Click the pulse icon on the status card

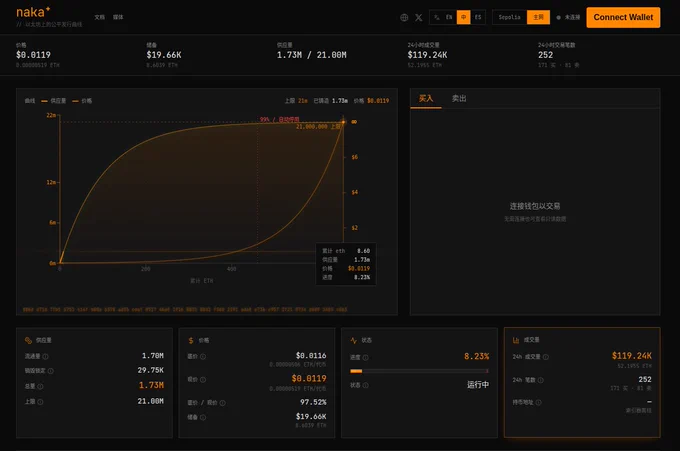click(353, 340)
